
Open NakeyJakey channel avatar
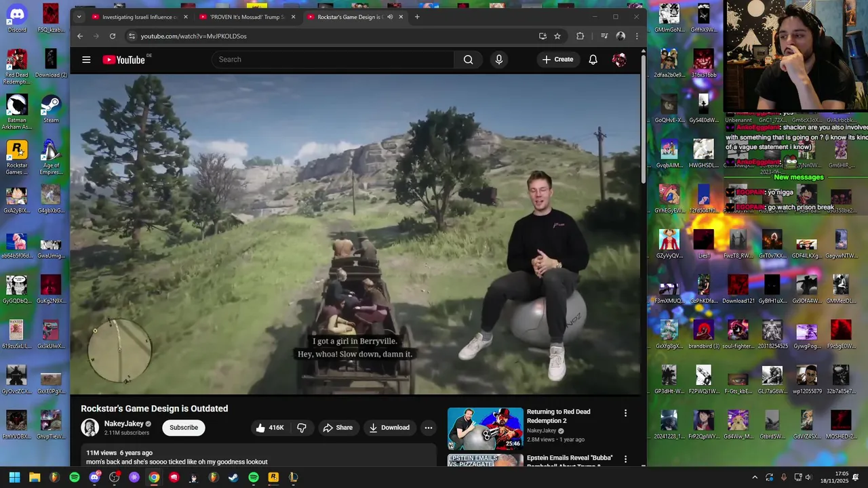click(x=90, y=428)
